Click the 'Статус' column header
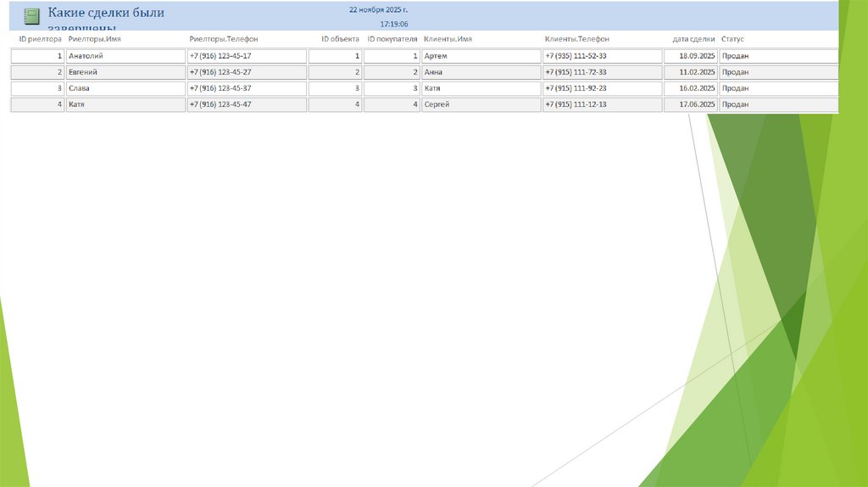The image size is (868, 487). (732, 39)
